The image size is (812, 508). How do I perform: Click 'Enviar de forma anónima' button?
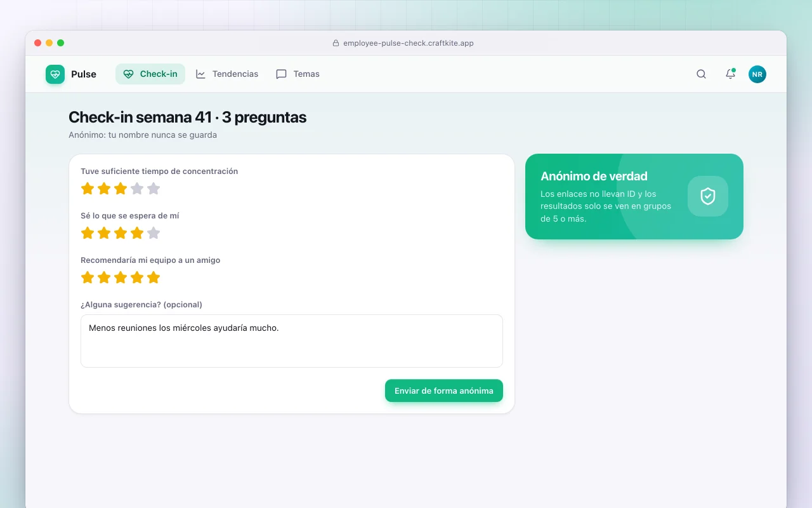(x=444, y=391)
